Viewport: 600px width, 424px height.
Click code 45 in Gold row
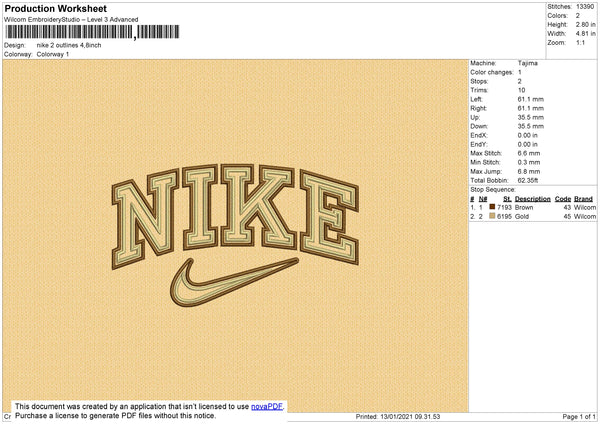tap(567, 217)
